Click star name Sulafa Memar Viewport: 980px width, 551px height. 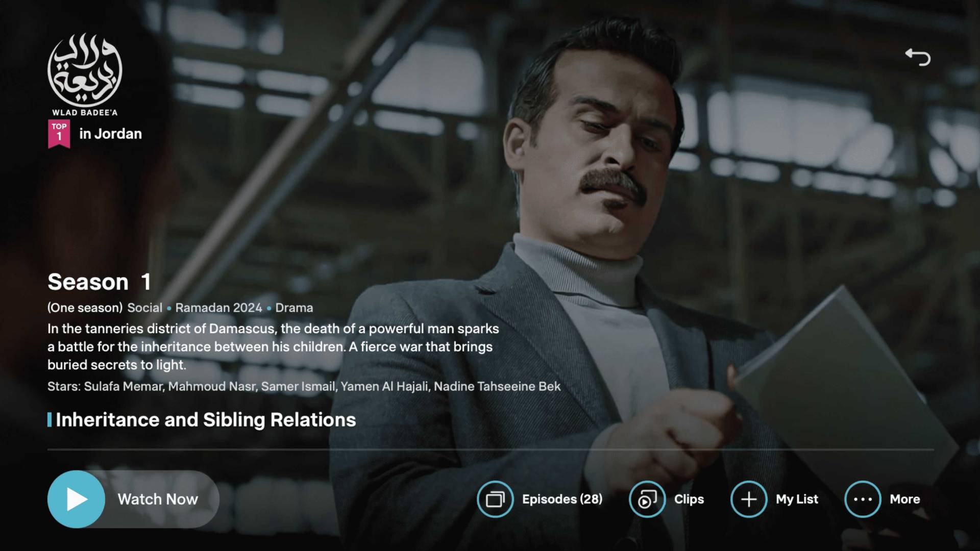[123, 386]
